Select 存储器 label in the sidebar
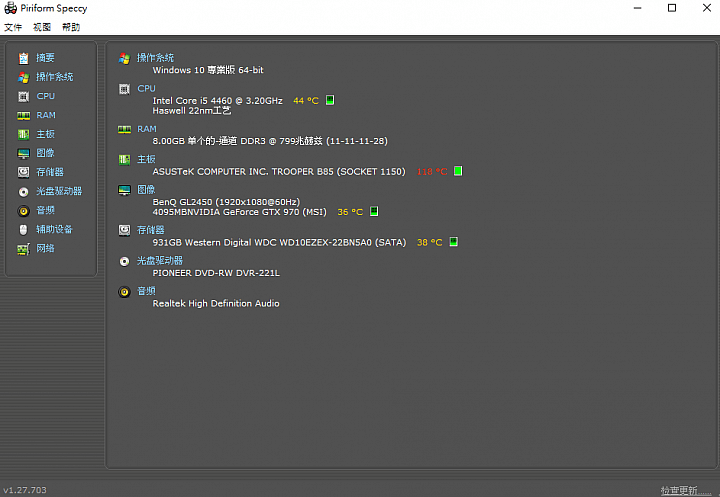This screenshot has height=497, width=720. pos(50,172)
